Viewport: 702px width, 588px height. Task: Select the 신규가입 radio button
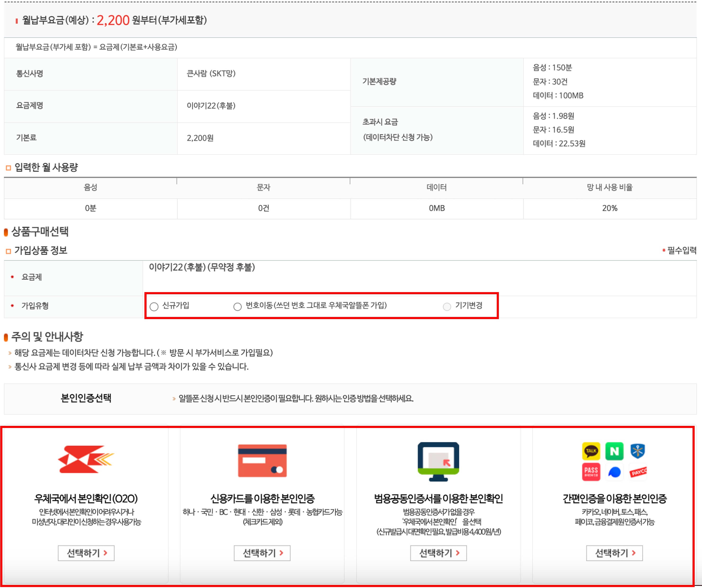coord(154,307)
